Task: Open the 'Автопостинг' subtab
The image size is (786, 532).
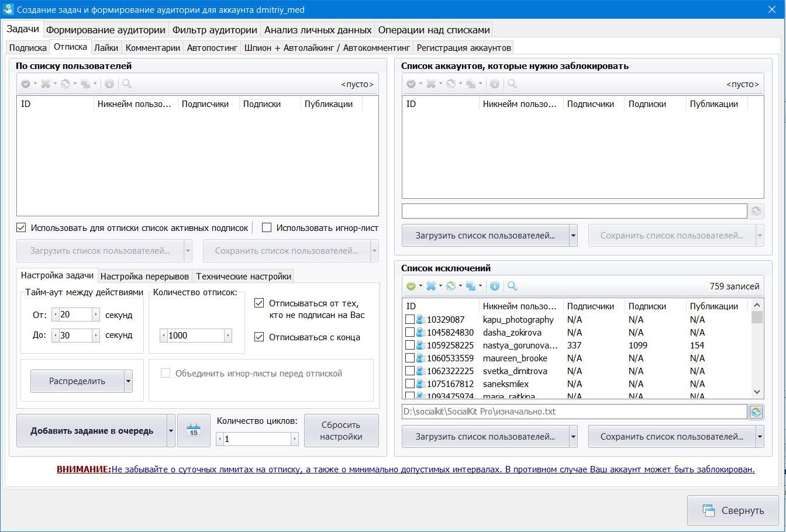Action: (212, 48)
